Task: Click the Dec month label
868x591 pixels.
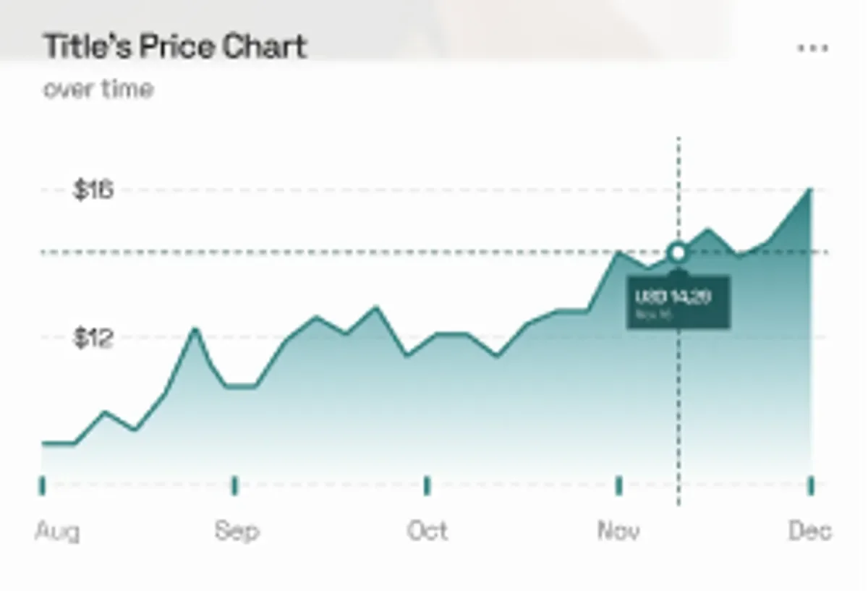Action: [x=810, y=531]
